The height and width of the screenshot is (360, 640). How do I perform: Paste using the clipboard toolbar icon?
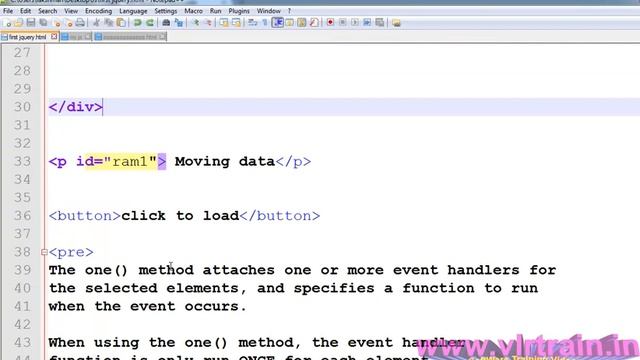point(121,23)
